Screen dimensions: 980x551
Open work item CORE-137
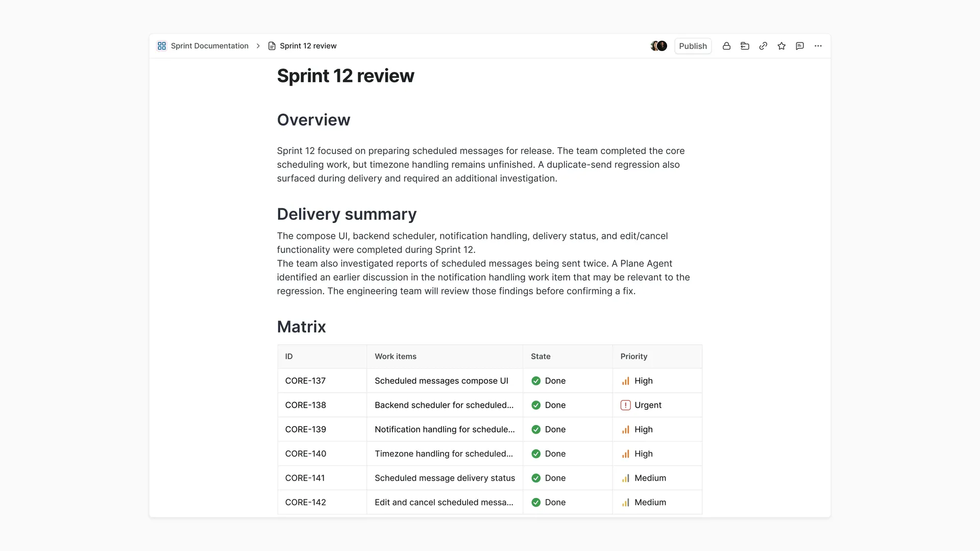305,381
